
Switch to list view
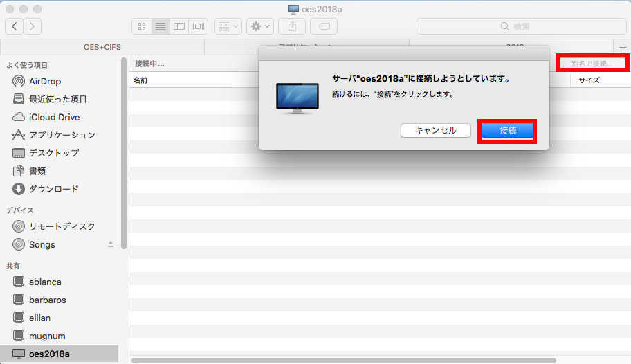(160, 26)
